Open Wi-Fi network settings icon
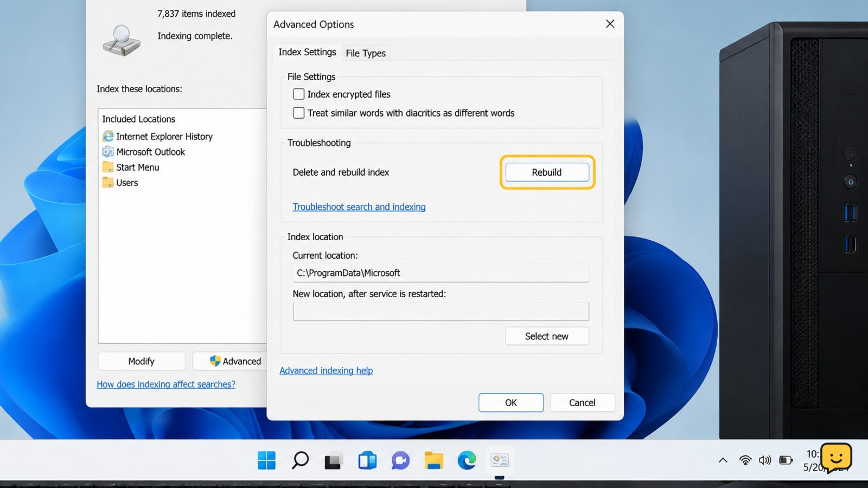 point(745,460)
